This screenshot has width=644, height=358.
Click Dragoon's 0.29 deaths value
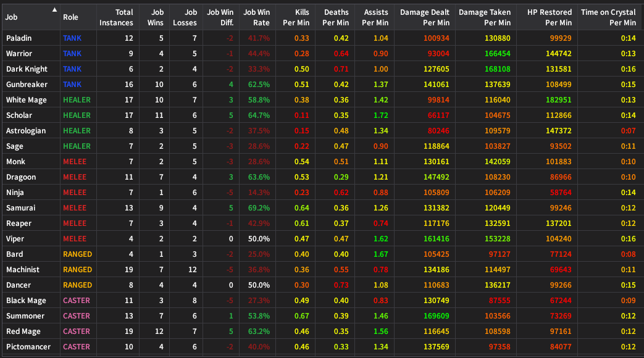pos(341,177)
